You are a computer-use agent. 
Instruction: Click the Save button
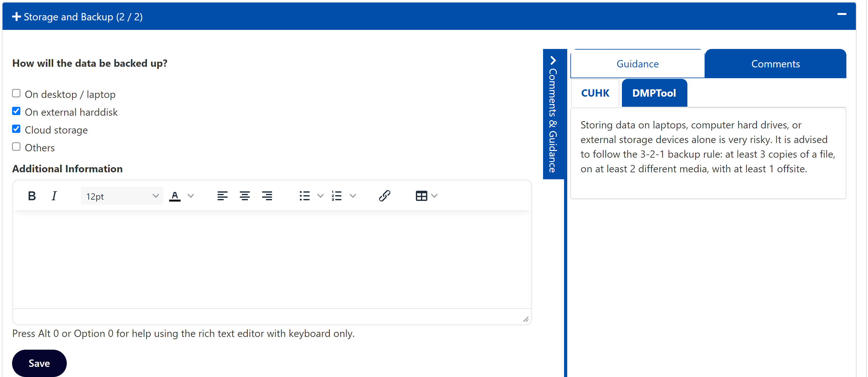pos(39,363)
